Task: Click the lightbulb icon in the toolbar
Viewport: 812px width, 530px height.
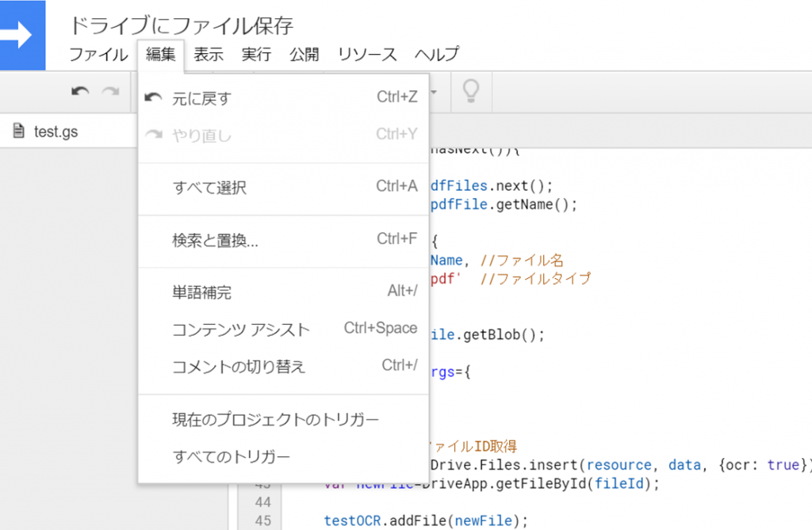Action: [x=471, y=91]
